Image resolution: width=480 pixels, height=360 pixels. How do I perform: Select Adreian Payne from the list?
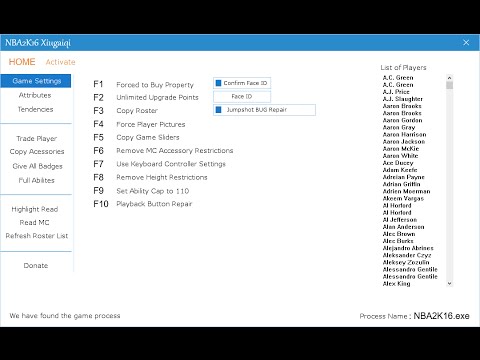pos(404,177)
